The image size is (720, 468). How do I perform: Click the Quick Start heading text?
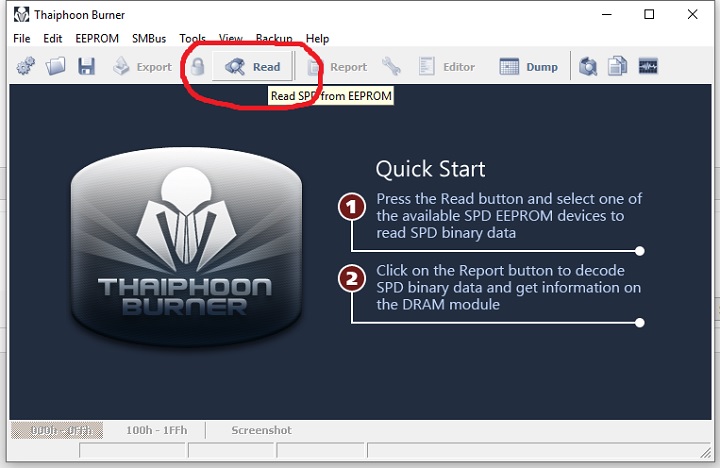point(430,169)
